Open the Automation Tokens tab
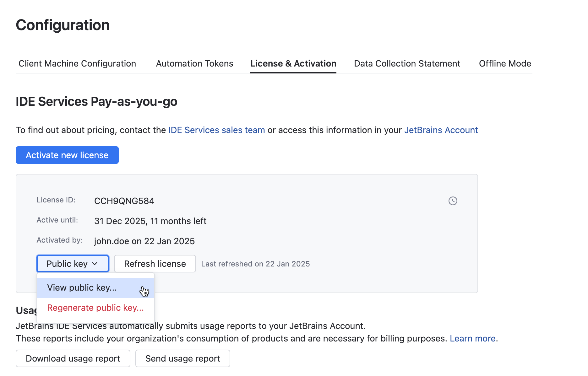Viewport: 588px width, 376px height. [x=194, y=64]
